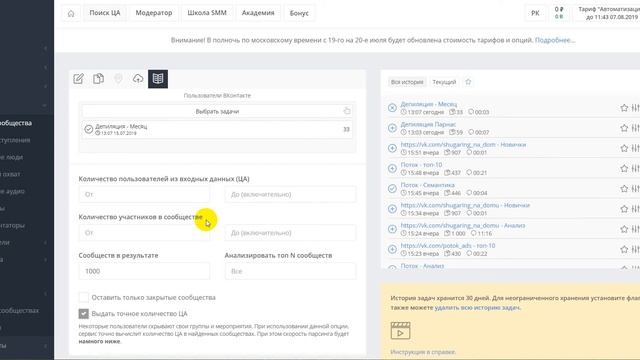
Task: Add shugaring_na_domu - Новички via plus icon
Action: tap(392, 209)
